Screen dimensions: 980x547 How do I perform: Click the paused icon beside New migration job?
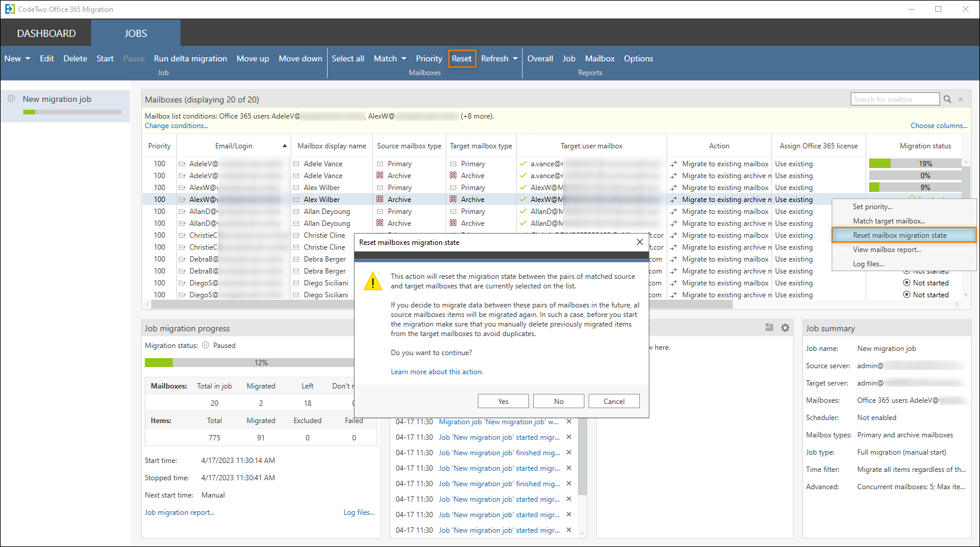[x=11, y=99]
